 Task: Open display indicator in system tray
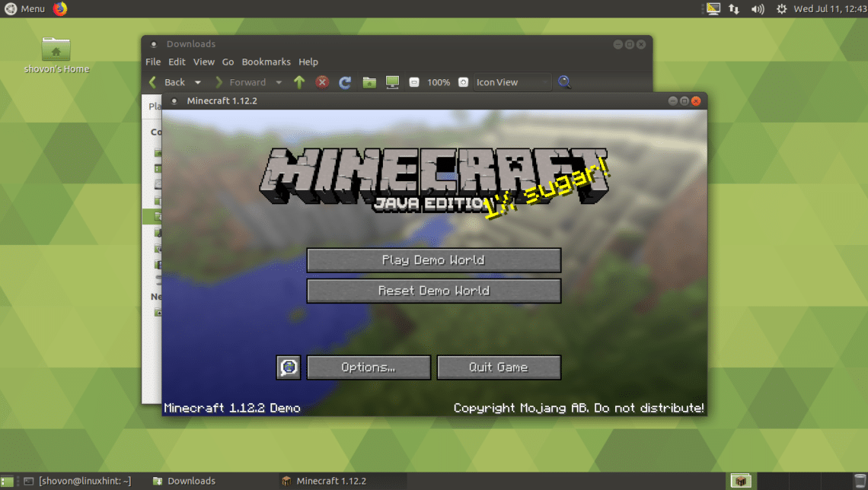tap(713, 9)
